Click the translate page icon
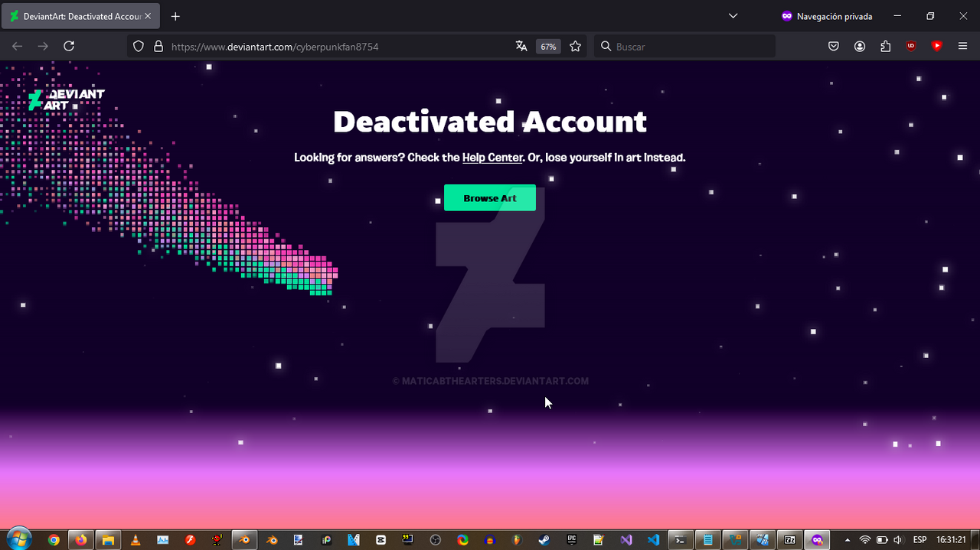This screenshot has height=550, width=980. coord(521,47)
